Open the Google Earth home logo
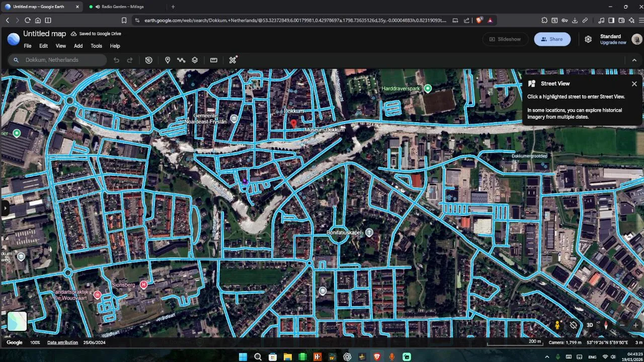644x362 pixels. coord(14,39)
